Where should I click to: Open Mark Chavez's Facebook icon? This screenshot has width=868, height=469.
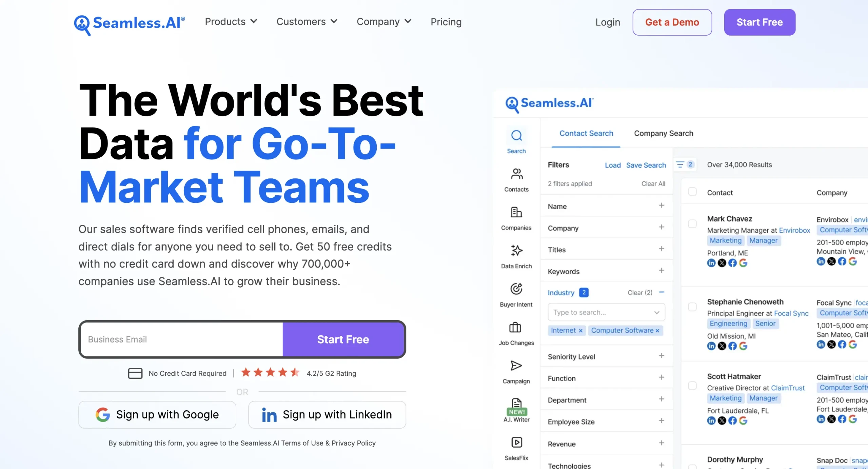732,263
